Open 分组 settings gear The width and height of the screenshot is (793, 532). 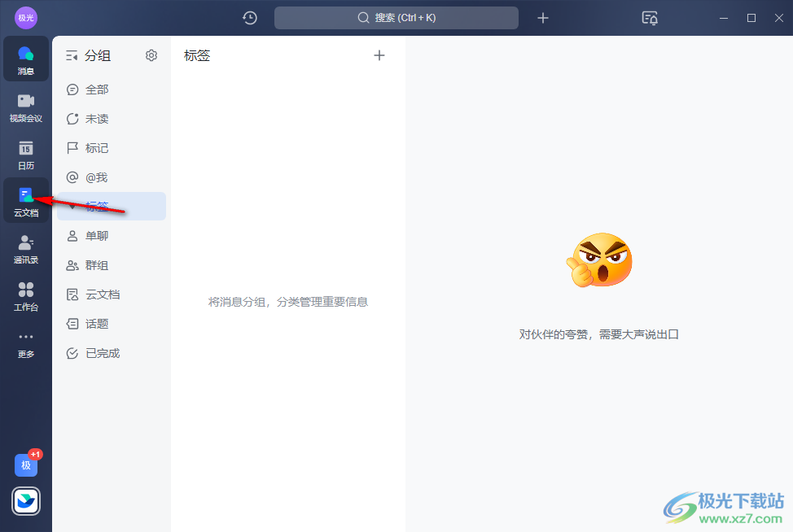click(x=151, y=55)
